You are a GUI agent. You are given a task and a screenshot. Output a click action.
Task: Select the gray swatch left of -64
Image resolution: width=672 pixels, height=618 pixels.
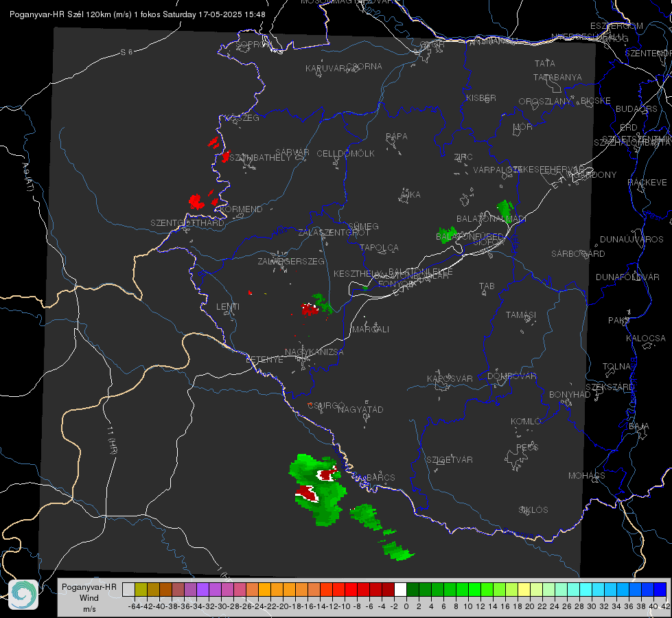click(x=128, y=590)
